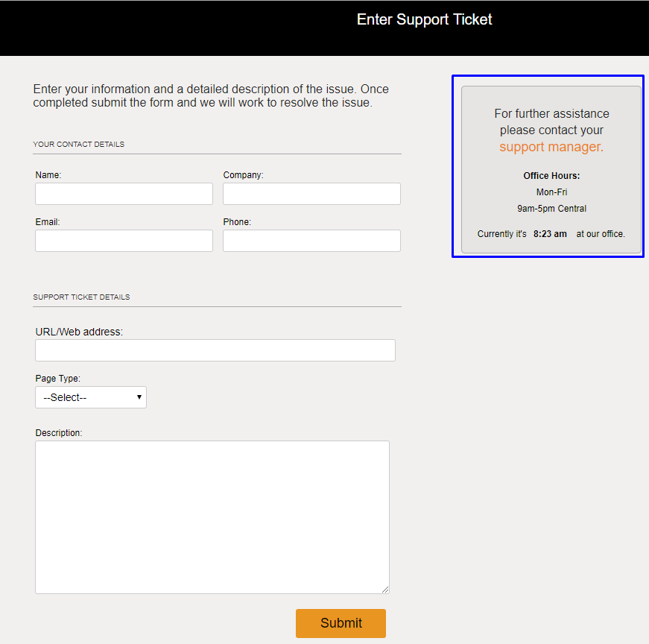Select the Email input field
Screen dimensions: 649x644
124,241
